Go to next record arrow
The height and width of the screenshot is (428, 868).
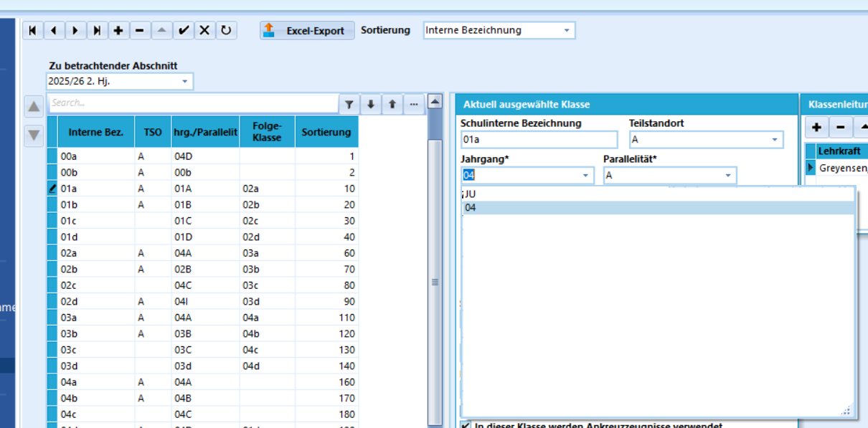(x=75, y=30)
